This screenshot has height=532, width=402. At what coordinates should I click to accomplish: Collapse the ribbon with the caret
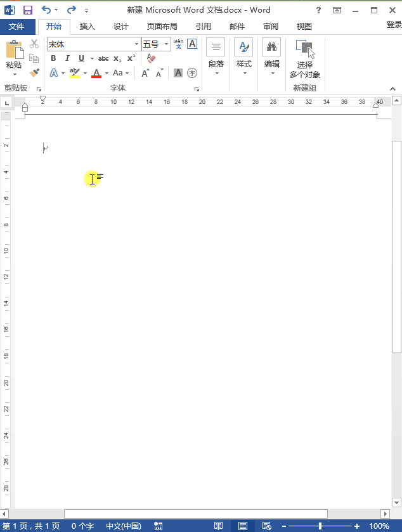click(x=392, y=89)
